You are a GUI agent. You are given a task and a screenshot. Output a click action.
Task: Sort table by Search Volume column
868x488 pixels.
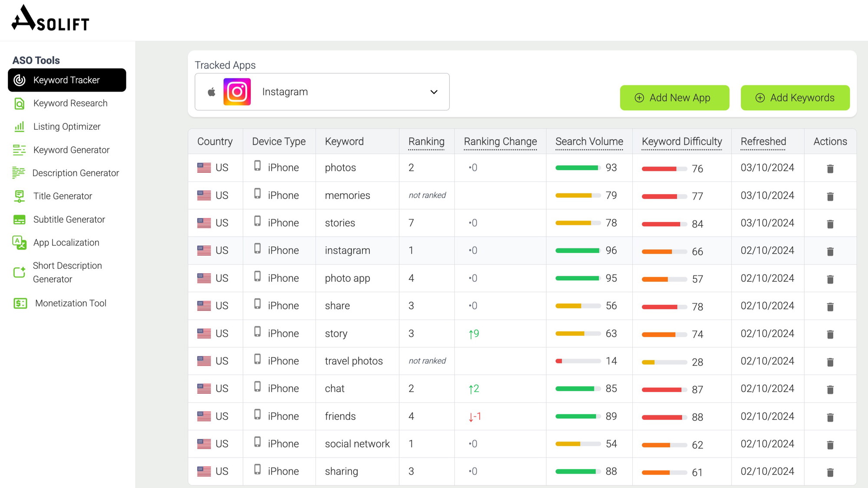589,142
